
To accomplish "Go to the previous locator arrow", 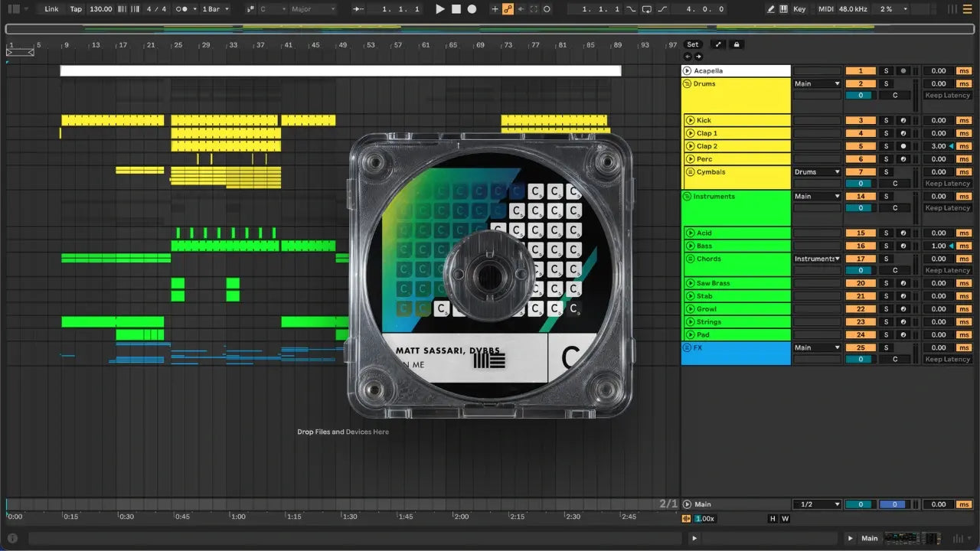I will tap(688, 57).
